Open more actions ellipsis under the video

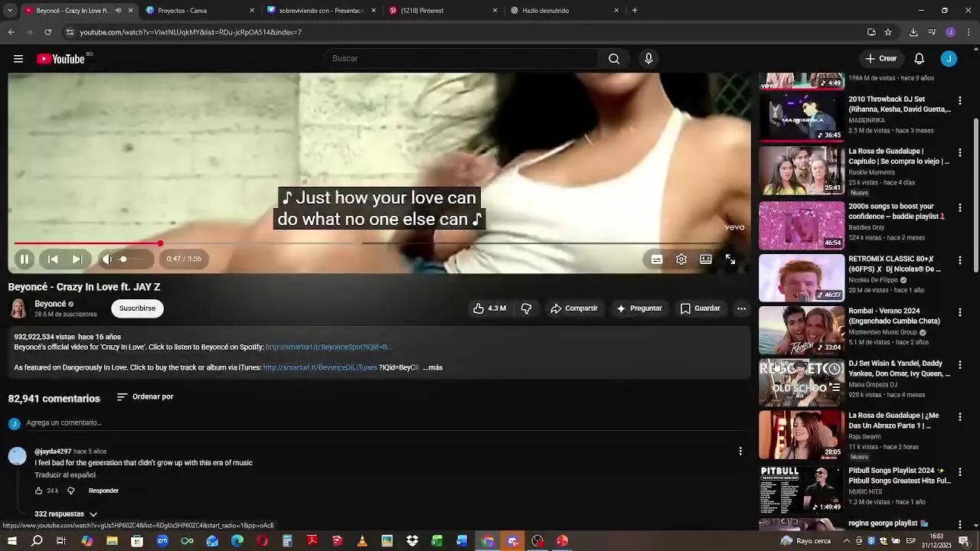tap(741, 308)
